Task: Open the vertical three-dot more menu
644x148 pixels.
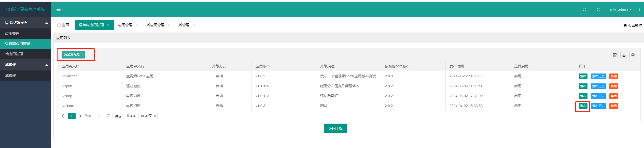Action: click(x=639, y=9)
